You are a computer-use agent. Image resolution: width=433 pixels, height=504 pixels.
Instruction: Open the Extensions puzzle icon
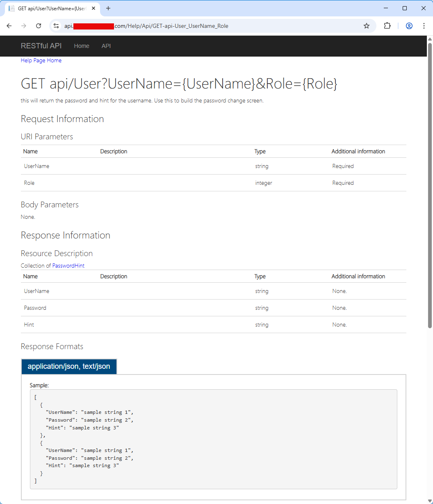pyautogui.click(x=387, y=26)
